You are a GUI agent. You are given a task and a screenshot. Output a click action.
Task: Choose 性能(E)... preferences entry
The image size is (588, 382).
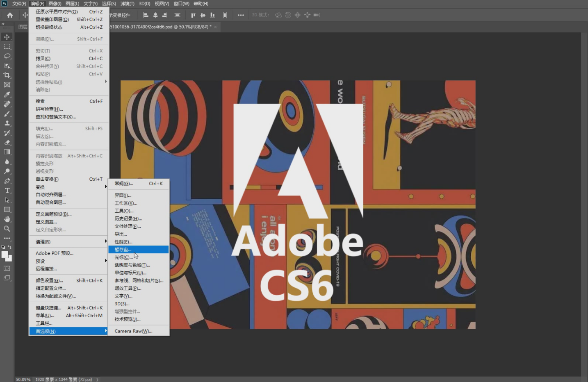(139, 242)
